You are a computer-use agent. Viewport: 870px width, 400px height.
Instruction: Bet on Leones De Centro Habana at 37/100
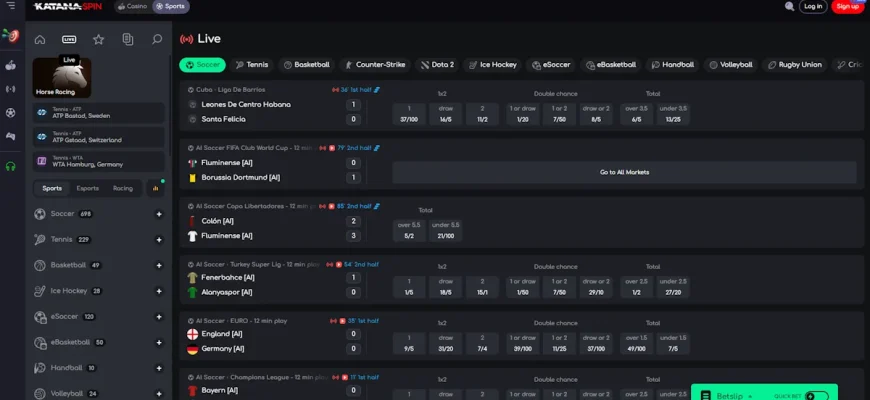pos(409,114)
